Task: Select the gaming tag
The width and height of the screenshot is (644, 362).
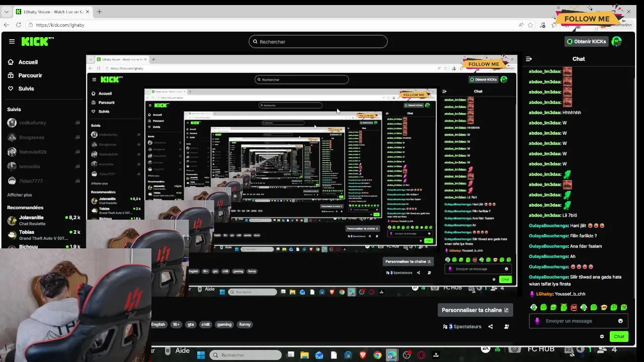Action: [224, 324]
